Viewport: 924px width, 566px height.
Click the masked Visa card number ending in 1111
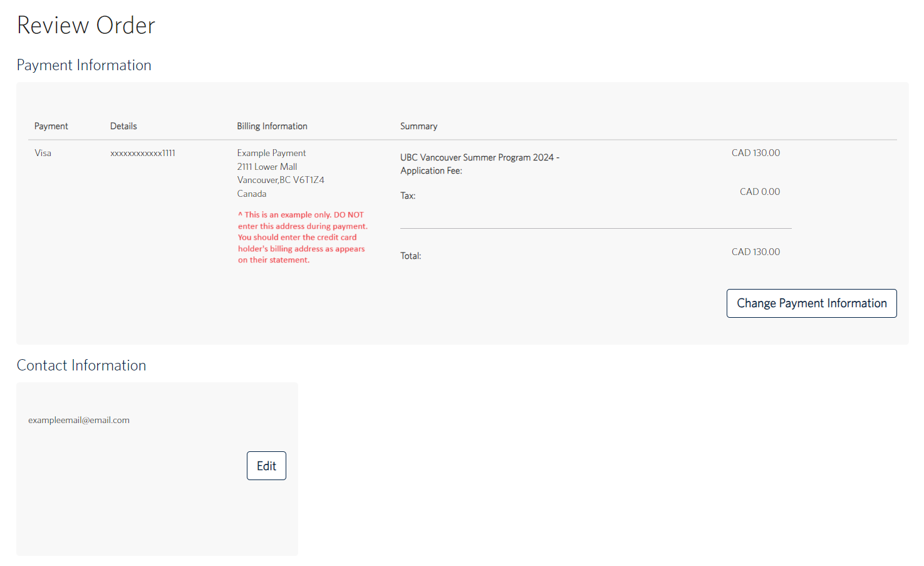(143, 153)
